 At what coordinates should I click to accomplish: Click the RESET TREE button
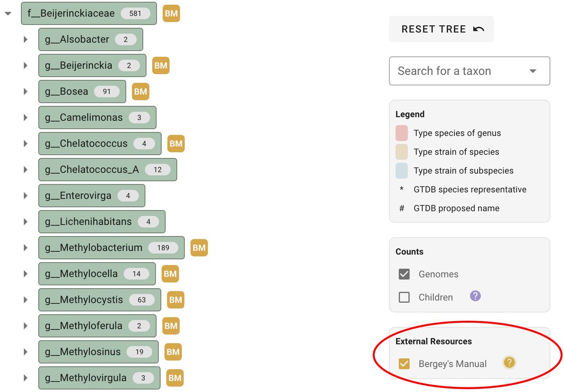coord(441,29)
